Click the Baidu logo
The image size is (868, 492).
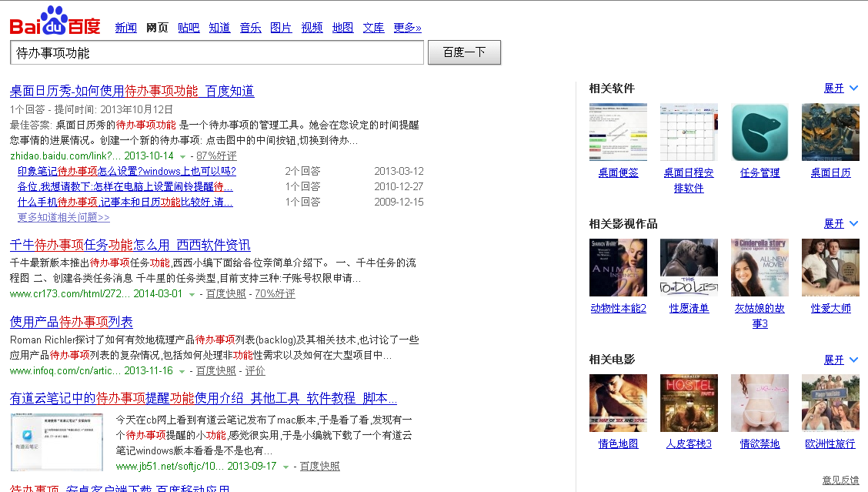click(55, 22)
